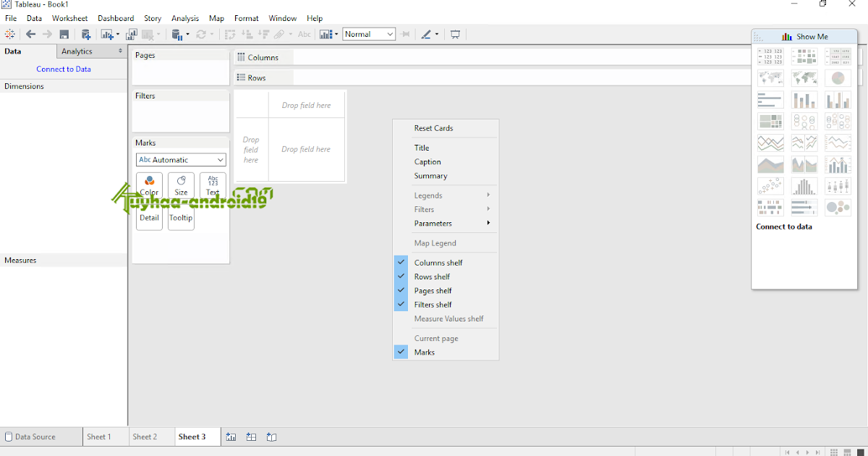Choose Reset Cards from the context menu
The height and width of the screenshot is (456, 868).
[x=446, y=128]
